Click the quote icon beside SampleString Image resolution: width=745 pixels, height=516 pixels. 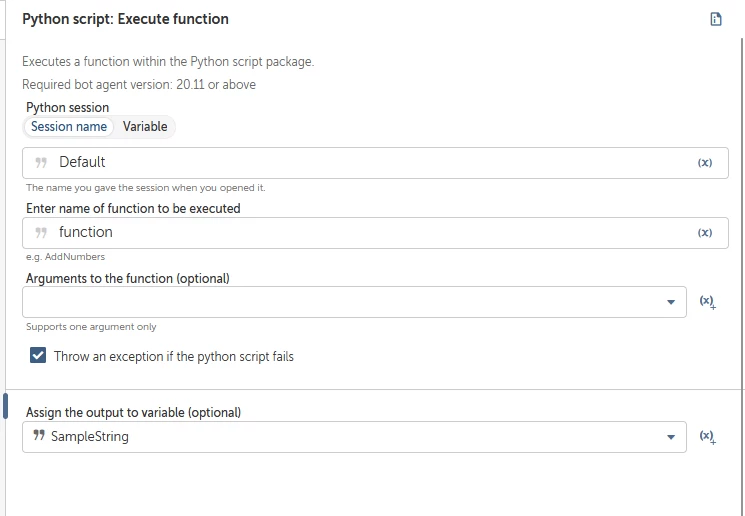[x=39, y=437]
